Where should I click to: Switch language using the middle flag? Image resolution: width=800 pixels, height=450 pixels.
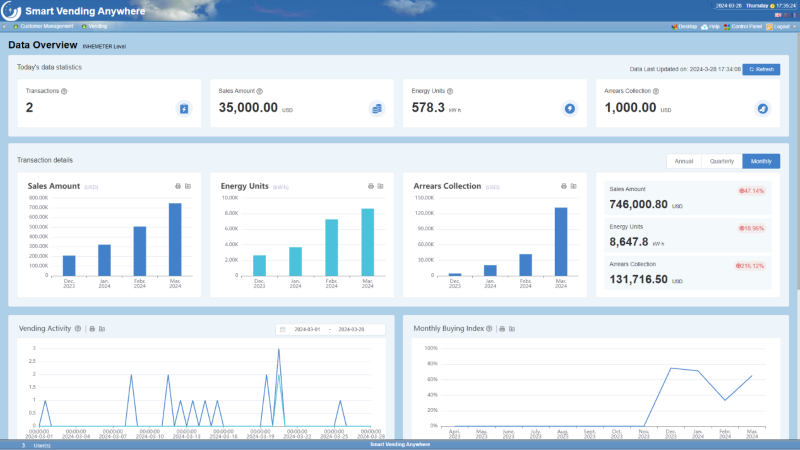click(786, 15)
